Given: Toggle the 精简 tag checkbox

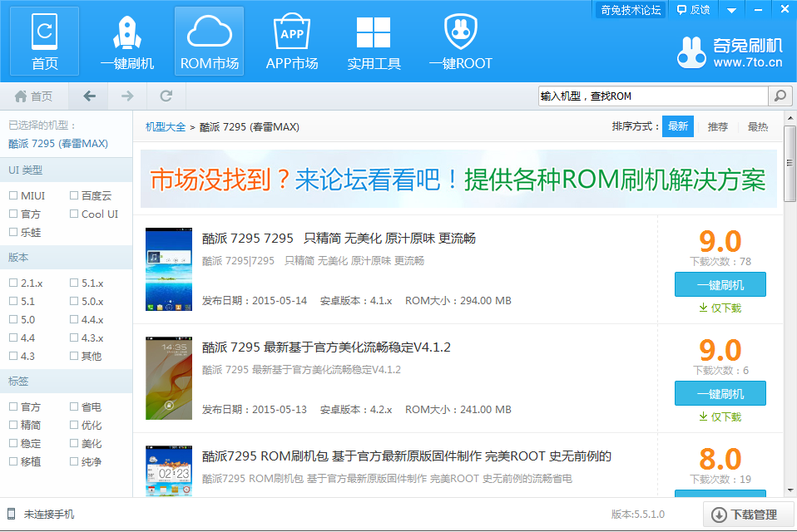Looking at the screenshot, I should pos(13,426).
